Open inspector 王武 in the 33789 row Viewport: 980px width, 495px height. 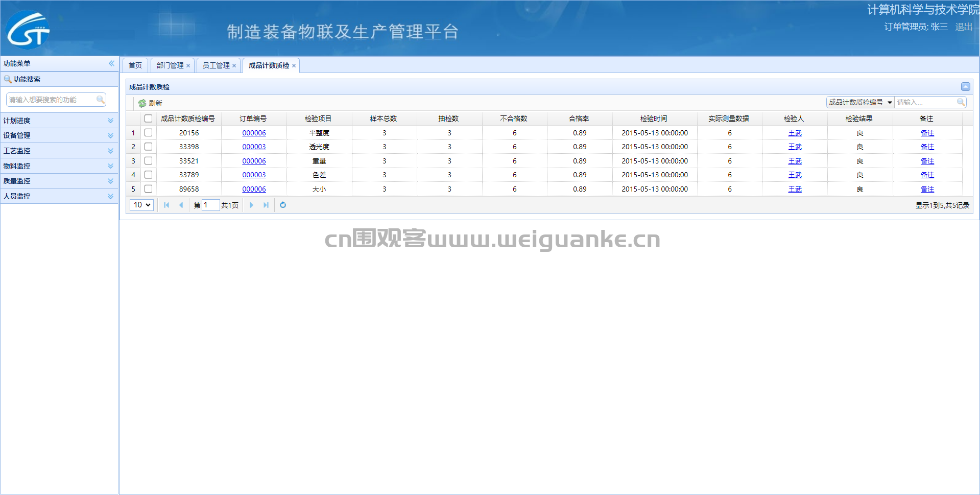pos(795,175)
